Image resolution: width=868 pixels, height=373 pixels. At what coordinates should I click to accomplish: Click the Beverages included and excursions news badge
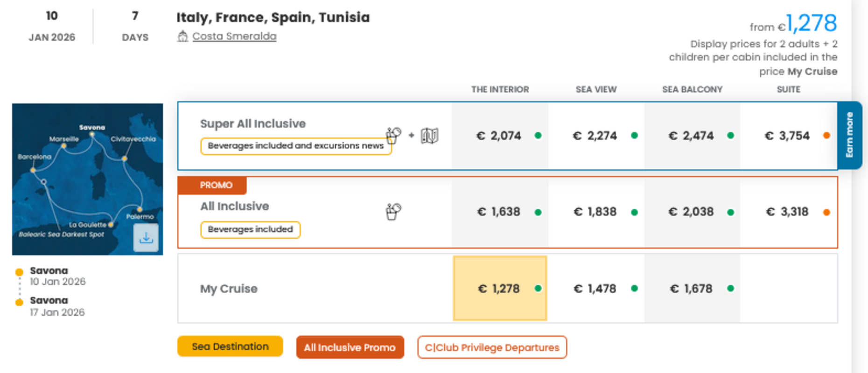point(295,145)
